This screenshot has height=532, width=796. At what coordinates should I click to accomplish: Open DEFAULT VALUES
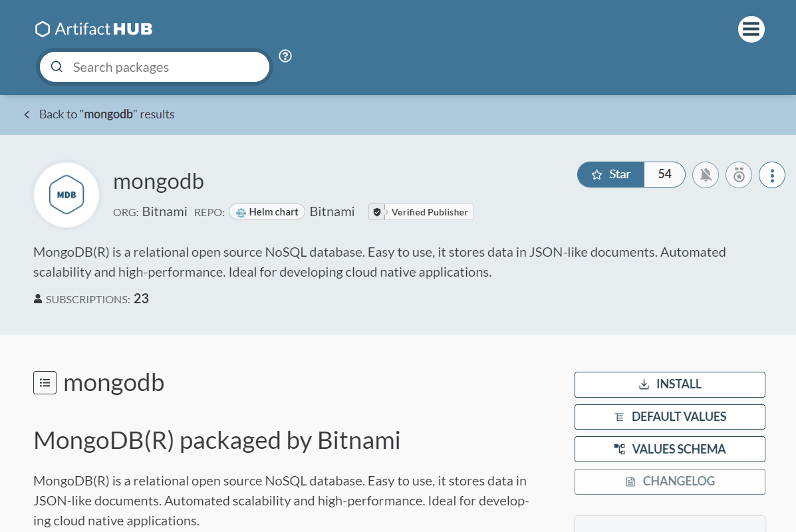pyautogui.click(x=670, y=417)
